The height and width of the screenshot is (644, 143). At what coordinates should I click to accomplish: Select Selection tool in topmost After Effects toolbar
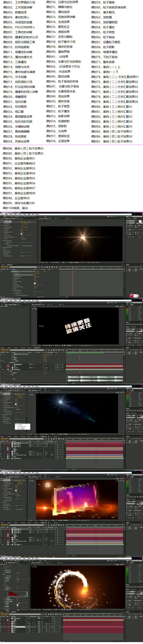pyautogui.click(x=2, y=216)
